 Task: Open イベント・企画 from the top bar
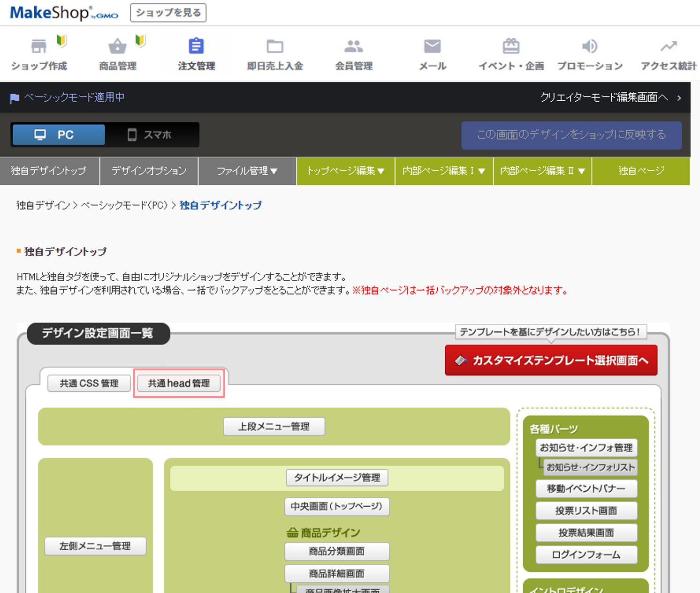point(510,53)
